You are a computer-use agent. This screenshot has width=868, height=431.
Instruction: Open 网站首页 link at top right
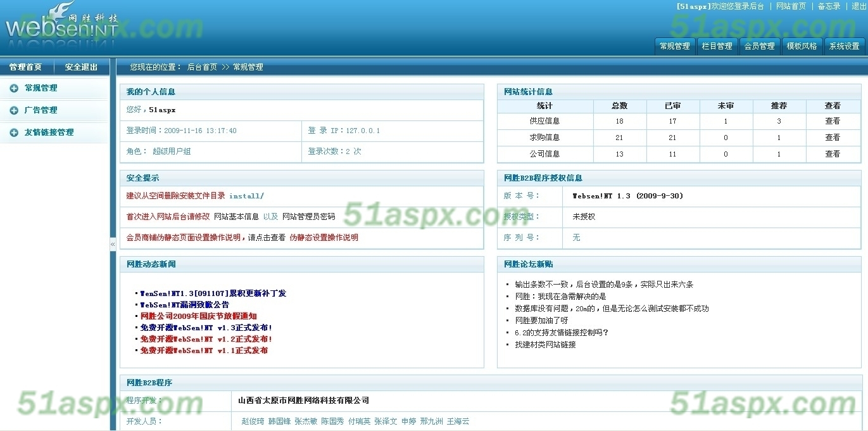tap(791, 6)
